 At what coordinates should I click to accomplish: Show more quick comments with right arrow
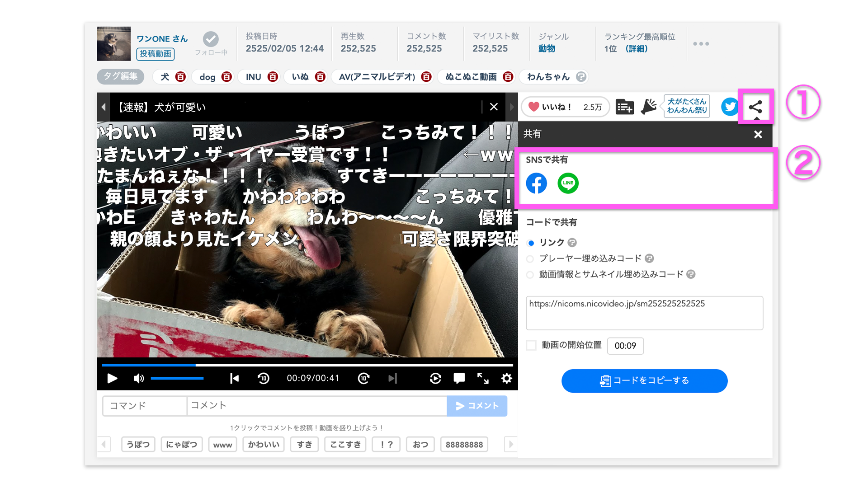[x=511, y=445]
